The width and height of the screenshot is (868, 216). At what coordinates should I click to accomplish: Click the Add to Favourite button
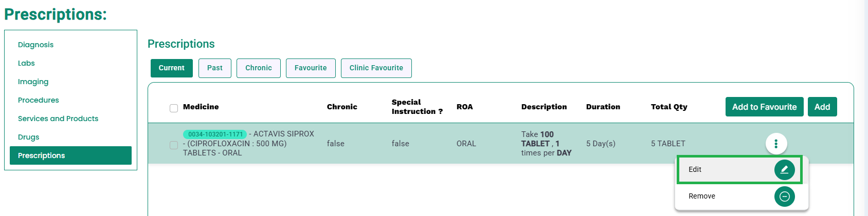(x=764, y=107)
